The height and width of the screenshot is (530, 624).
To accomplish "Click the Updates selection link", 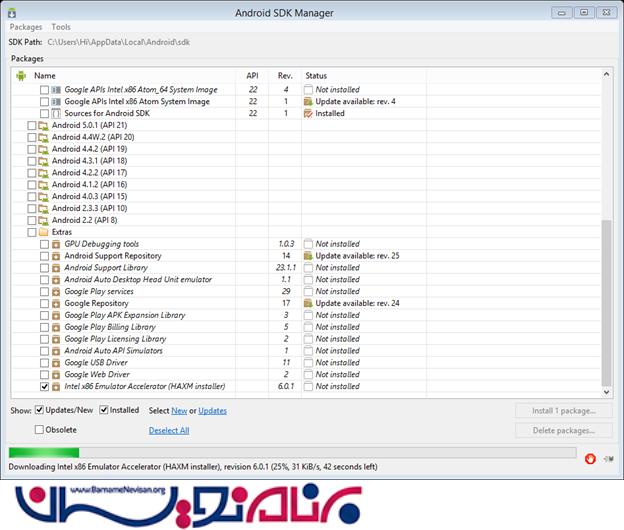I will 212,411.
